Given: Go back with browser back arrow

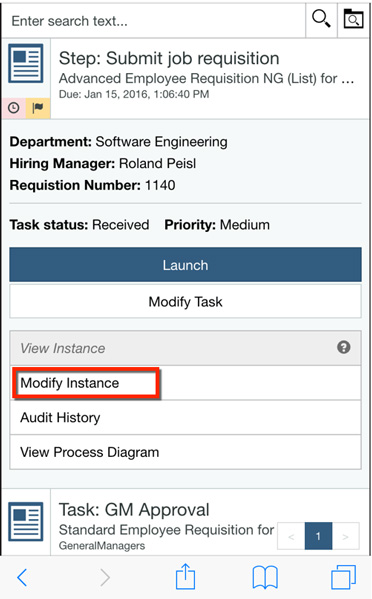Looking at the screenshot, I should [x=22, y=577].
